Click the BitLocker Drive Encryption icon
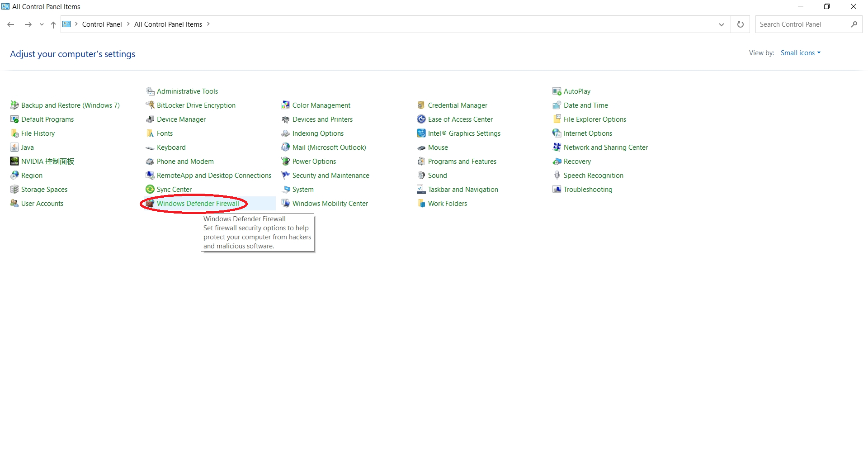This screenshot has height=466, width=868. coord(150,105)
